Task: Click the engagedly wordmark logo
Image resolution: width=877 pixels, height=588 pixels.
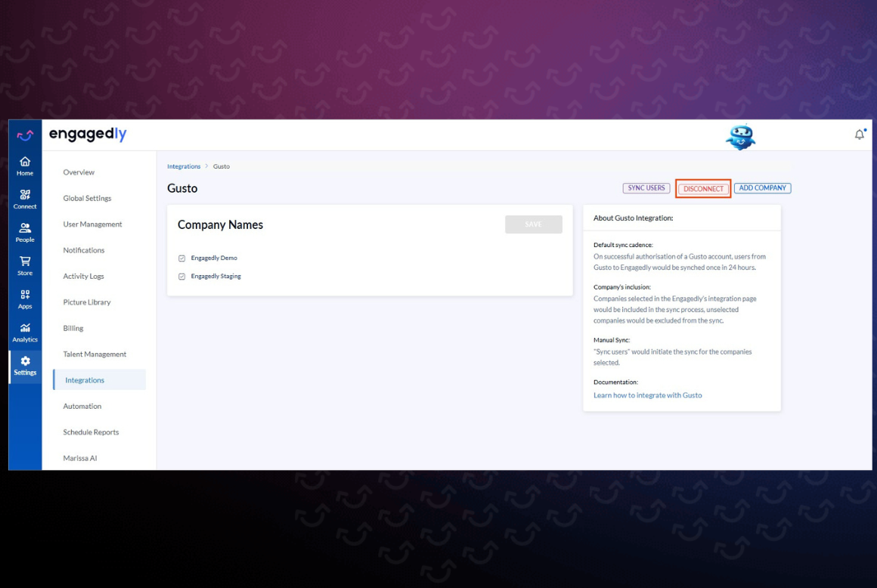Action: pos(88,134)
